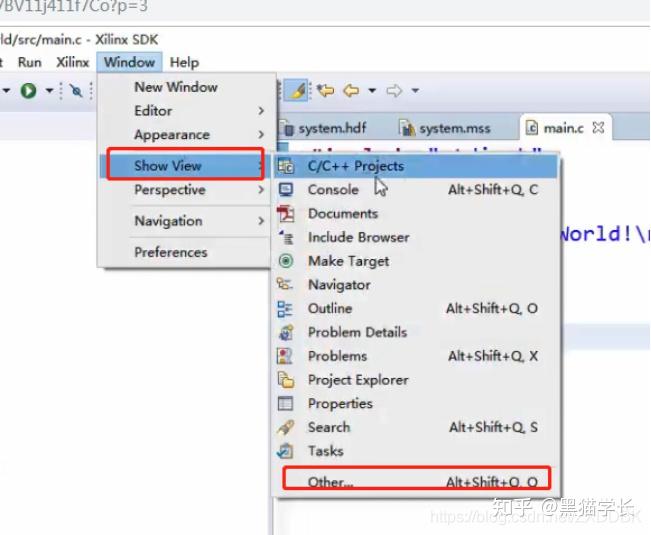Click the Search flashlight icon

[286, 427]
